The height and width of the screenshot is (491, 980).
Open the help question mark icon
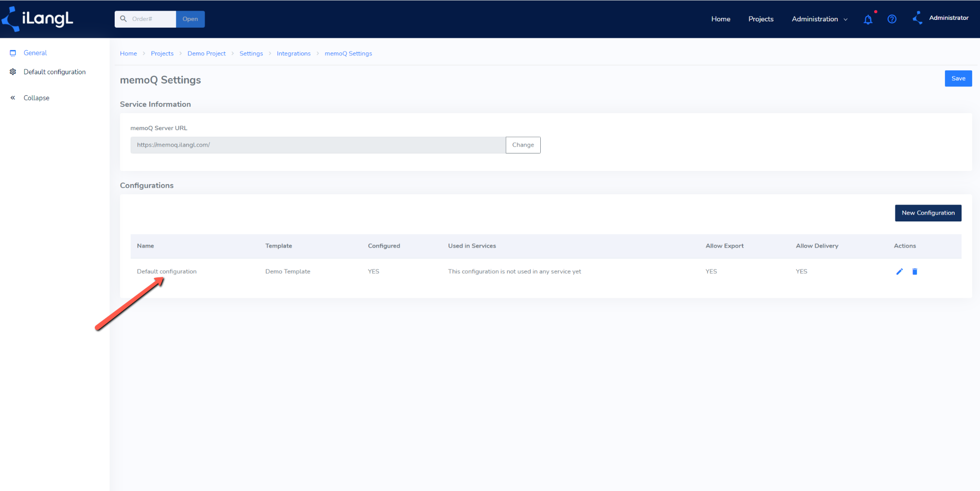[892, 19]
